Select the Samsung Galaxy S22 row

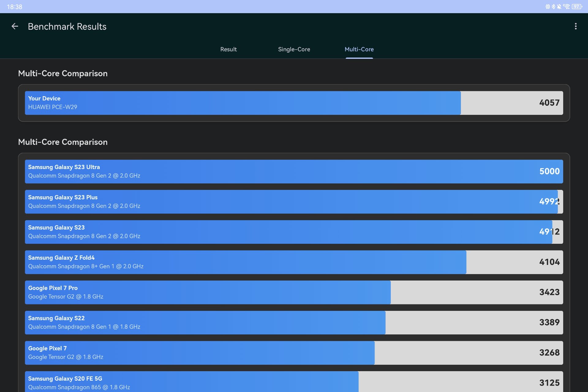(x=294, y=322)
